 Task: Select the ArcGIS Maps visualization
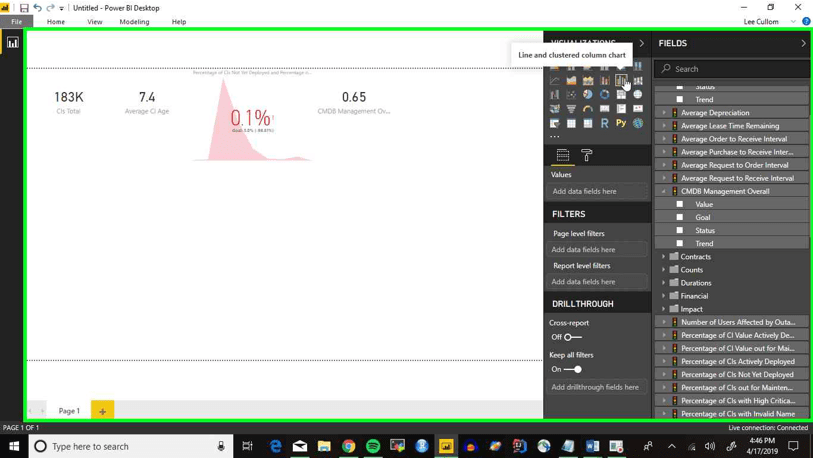(638, 124)
